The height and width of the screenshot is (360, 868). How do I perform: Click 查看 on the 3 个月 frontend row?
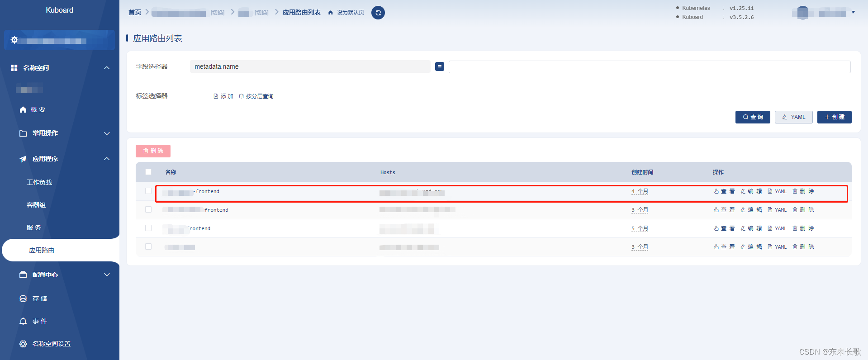[724, 210]
